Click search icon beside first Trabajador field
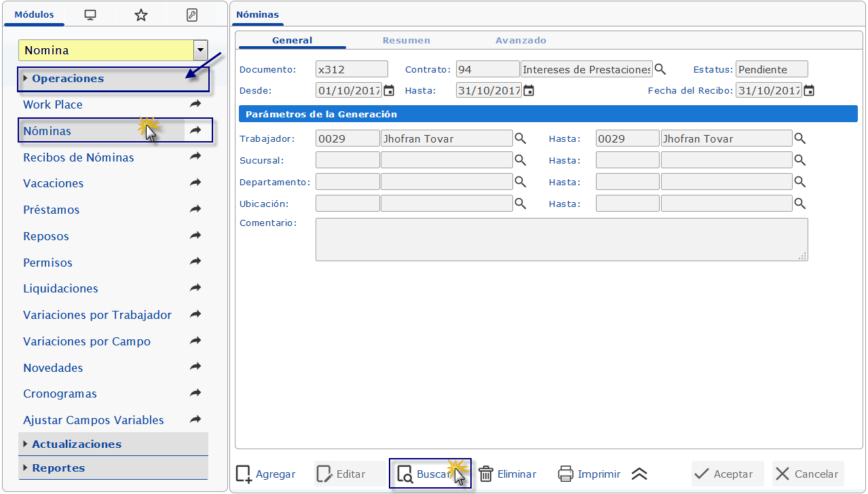Viewport: 868px width, 494px height. (x=520, y=138)
